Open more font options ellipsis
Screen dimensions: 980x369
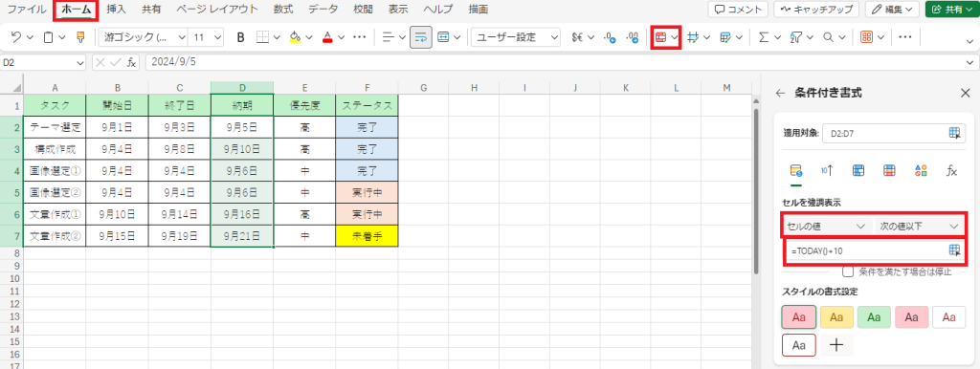(360, 37)
